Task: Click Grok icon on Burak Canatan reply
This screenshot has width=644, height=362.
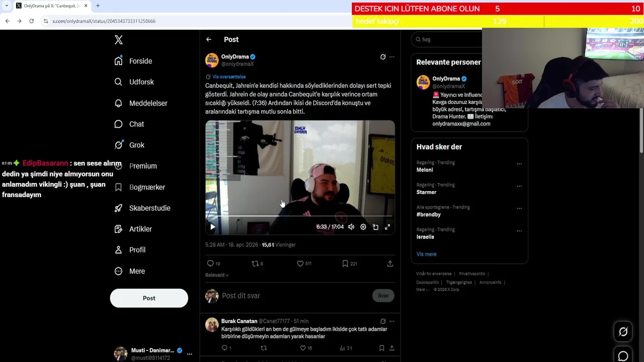Action: 383,321
